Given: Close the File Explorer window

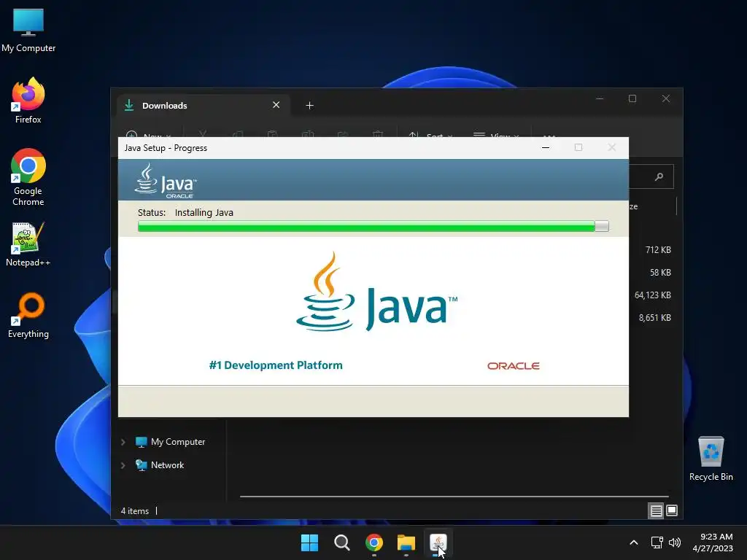Looking at the screenshot, I should 665,98.
